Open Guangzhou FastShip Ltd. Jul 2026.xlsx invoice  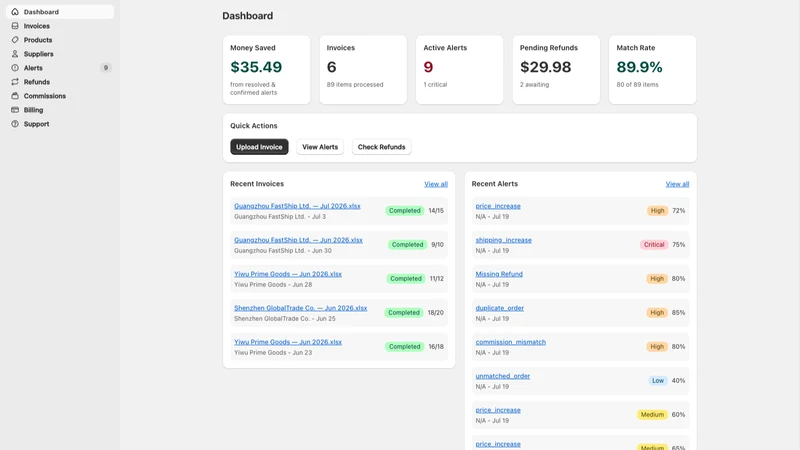[x=297, y=206]
